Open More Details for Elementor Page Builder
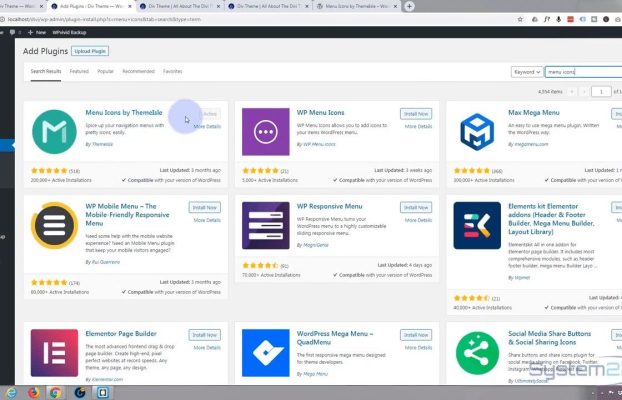This screenshot has height=400, width=622. [207, 348]
